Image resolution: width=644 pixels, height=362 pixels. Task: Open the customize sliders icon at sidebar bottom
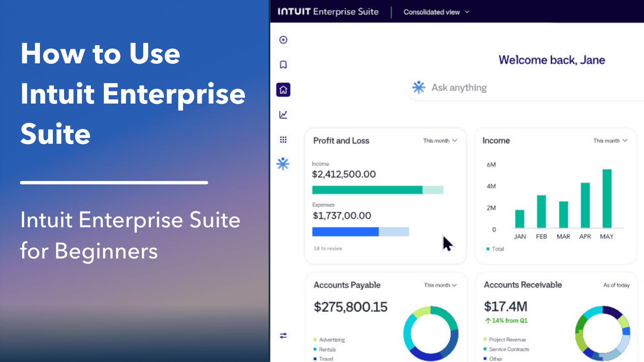pyautogui.click(x=283, y=336)
